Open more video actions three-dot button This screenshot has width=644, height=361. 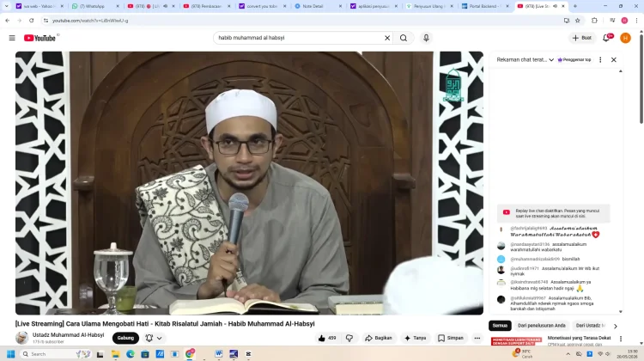coord(477,338)
